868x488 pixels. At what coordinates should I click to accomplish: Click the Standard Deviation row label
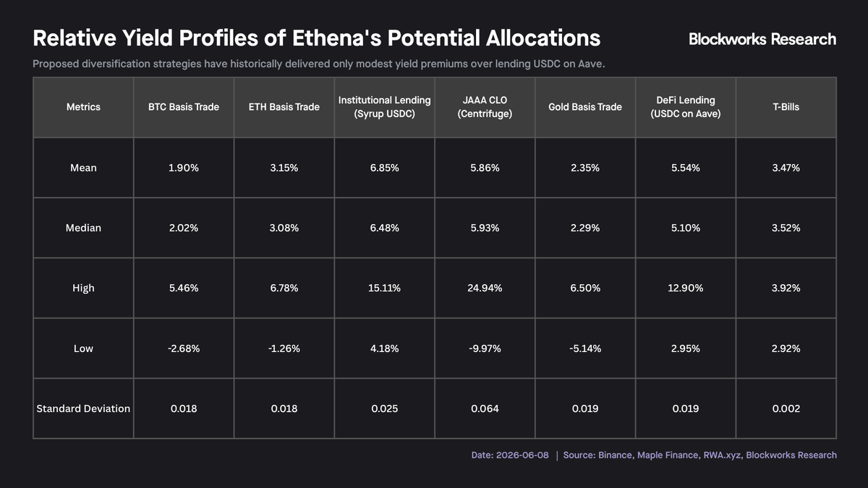[83, 408]
